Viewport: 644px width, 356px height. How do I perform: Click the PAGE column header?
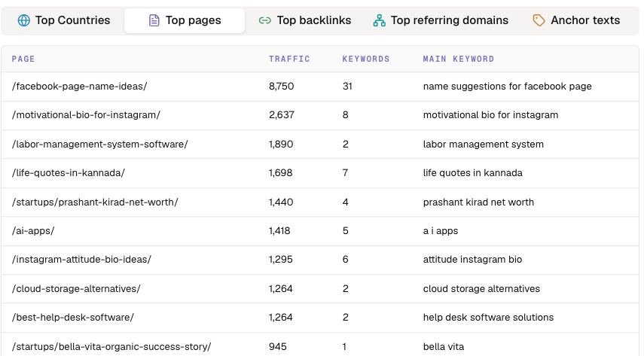pyautogui.click(x=23, y=59)
